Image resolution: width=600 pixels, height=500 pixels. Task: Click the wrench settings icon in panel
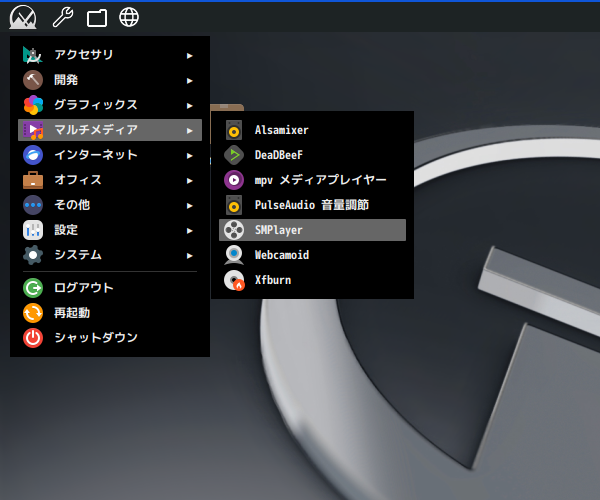[63, 18]
